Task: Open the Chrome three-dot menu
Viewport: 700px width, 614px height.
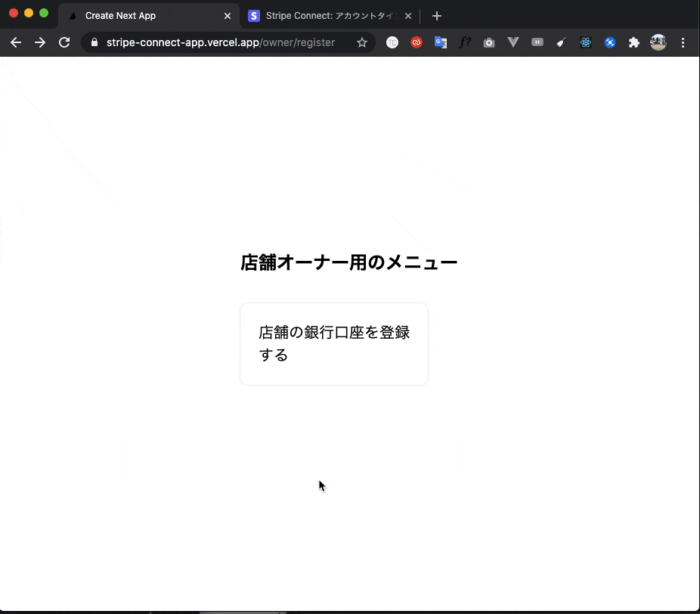Action: point(684,42)
